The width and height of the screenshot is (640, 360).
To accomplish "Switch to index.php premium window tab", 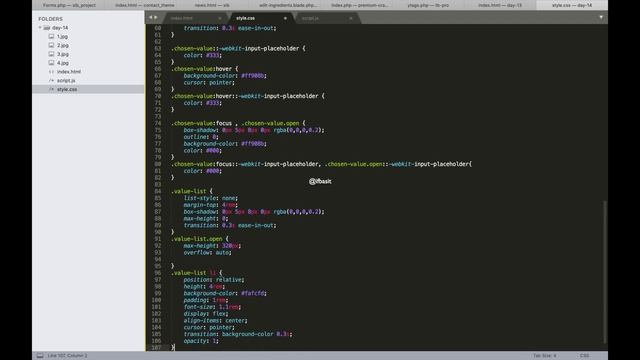I will [359, 5].
